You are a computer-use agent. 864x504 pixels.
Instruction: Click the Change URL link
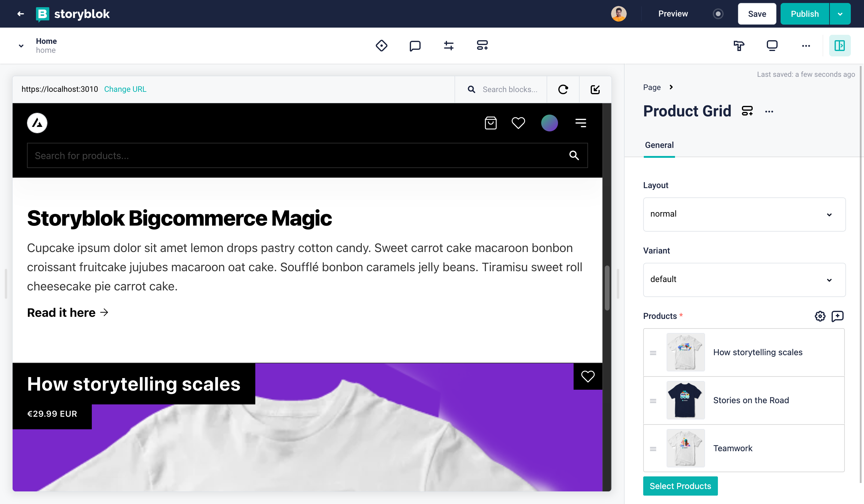[125, 89]
